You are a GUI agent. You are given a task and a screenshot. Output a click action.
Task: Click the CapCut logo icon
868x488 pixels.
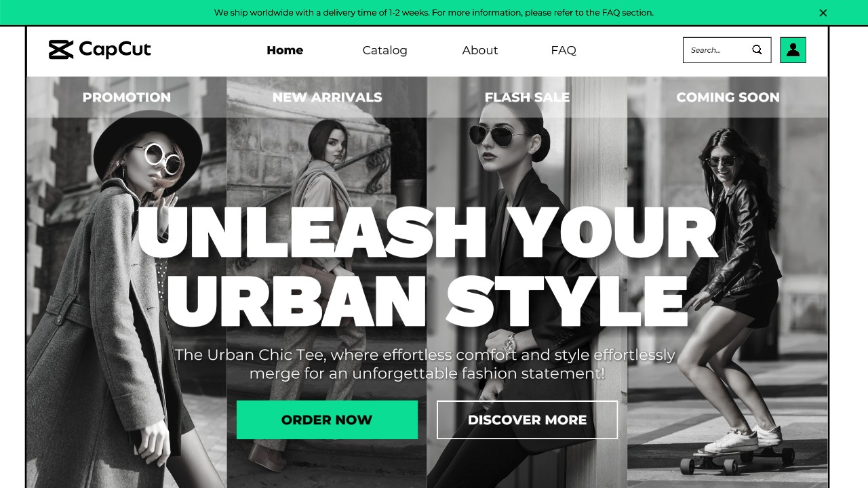tap(61, 49)
